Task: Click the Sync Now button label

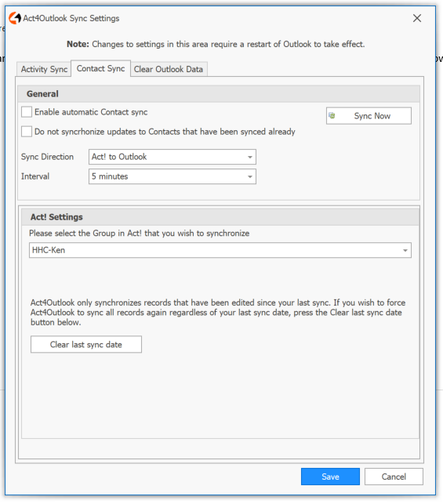Action: point(372,116)
